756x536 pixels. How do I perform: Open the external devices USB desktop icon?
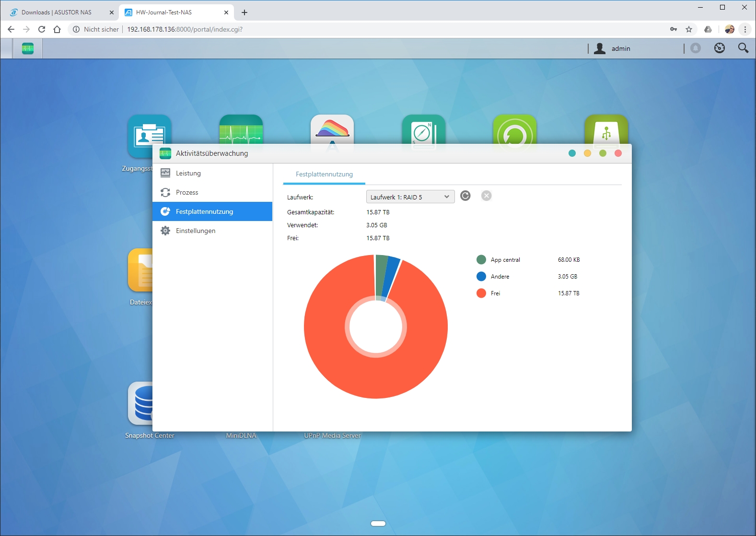[x=606, y=129]
